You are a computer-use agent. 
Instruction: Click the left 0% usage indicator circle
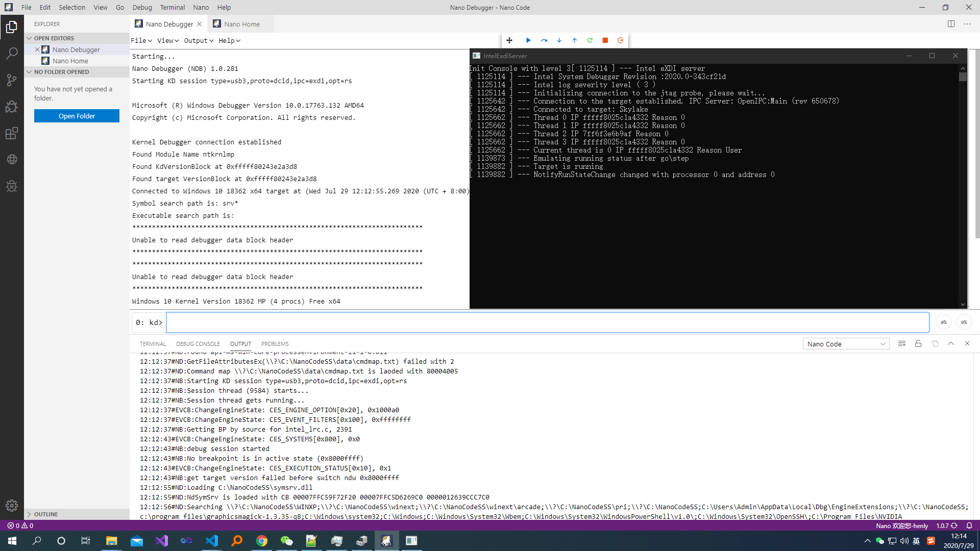(943, 322)
